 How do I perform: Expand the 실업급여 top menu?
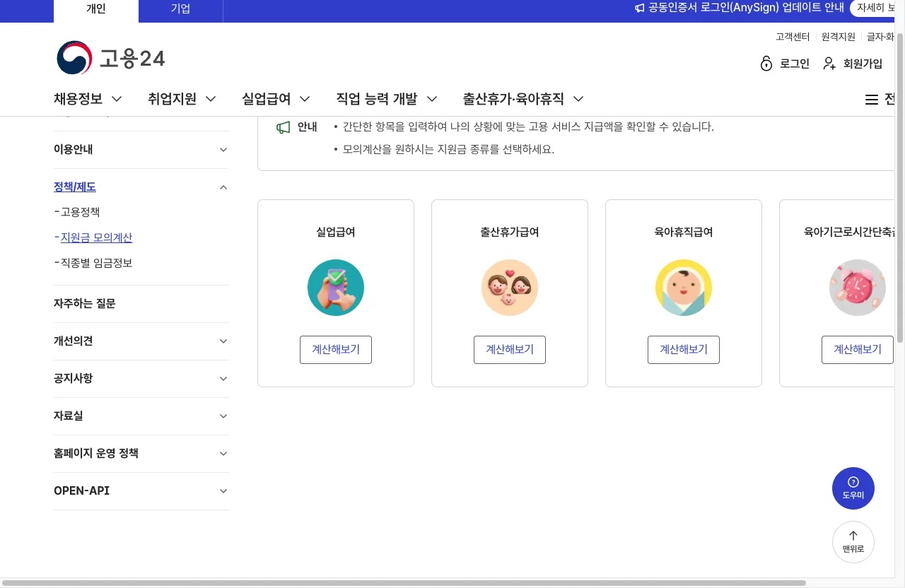pos(276,99)
